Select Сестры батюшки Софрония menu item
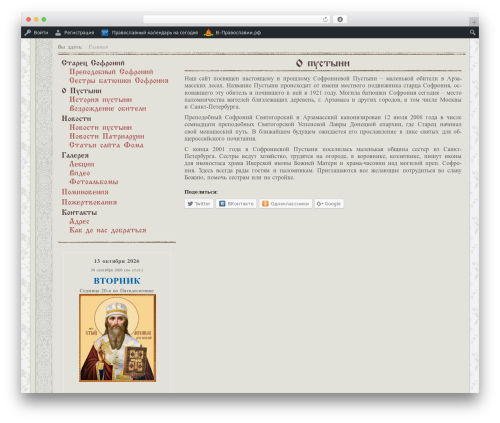 pos(119,81)
